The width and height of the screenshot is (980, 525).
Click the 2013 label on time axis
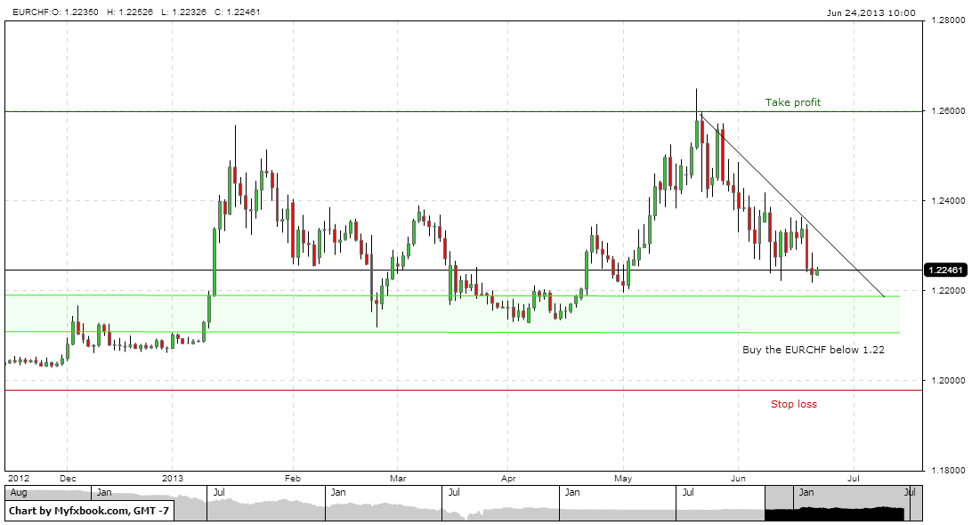click(x=173, y=479)
